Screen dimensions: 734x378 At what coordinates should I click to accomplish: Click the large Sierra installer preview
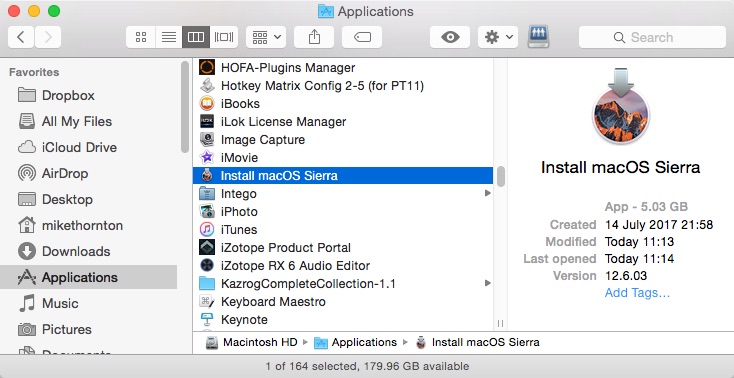point(621,105)
